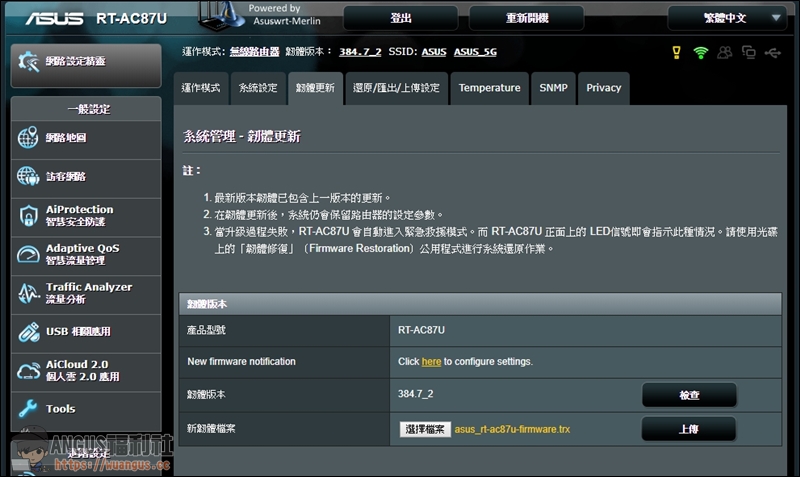Screen dimensions: 800x477
Task: Click the connected devices screen icon
Action: pos(748,52)
